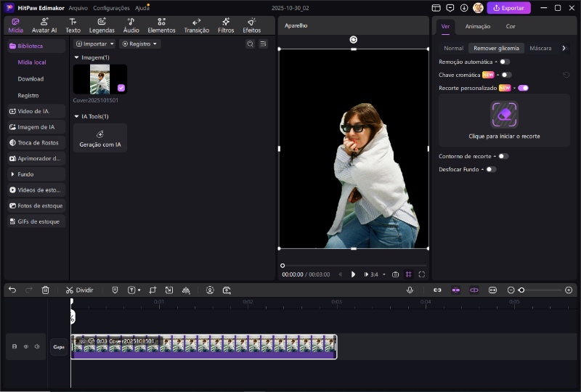581x392 pixels.
Task: Open the 3:4 aspect ratio dropdown
Action: [378, 274]
